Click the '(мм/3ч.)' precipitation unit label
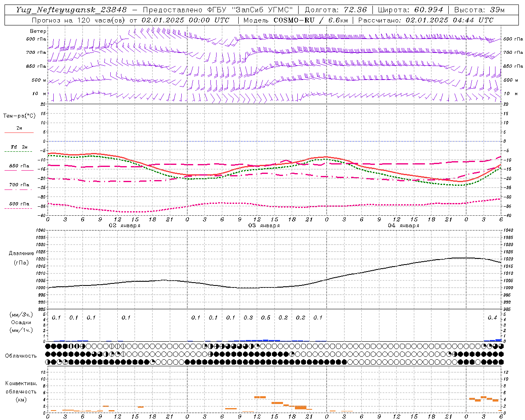This screenshot has height=420, width=525. coord(21,315)
